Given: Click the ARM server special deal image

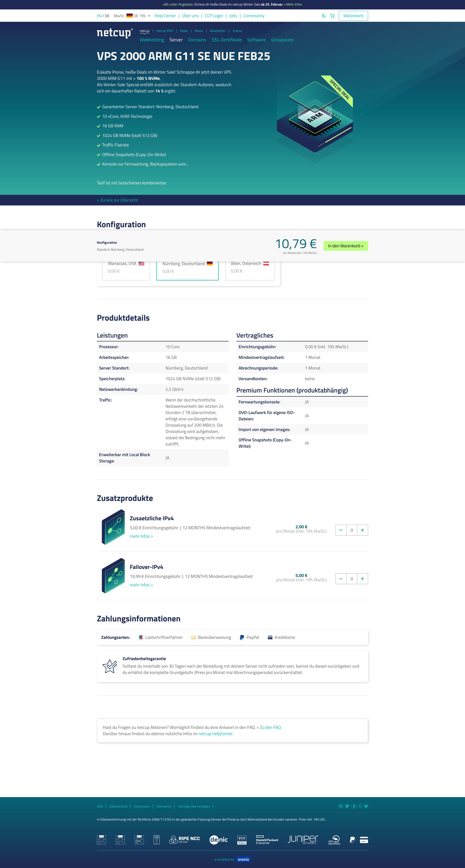Looking at the screenshot, I should (x=315, y=119).
